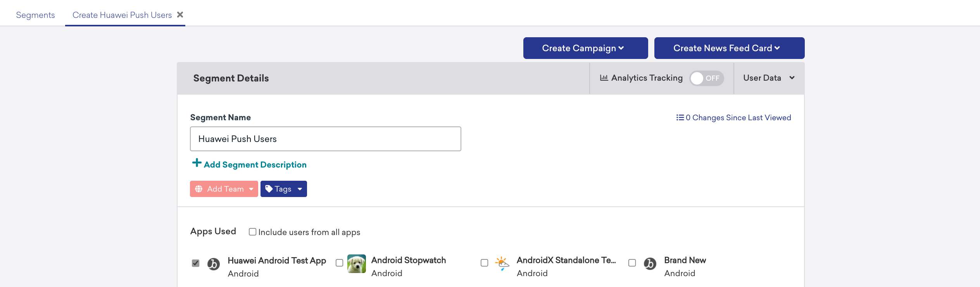Check Include users from all apps

click(x=252, y=232)
